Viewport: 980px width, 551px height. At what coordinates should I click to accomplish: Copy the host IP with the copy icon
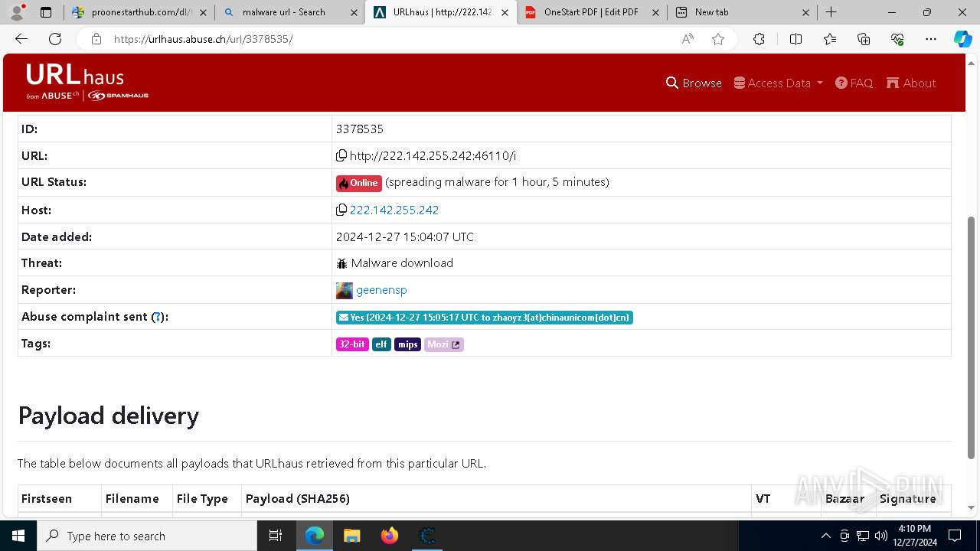(341, 210)
